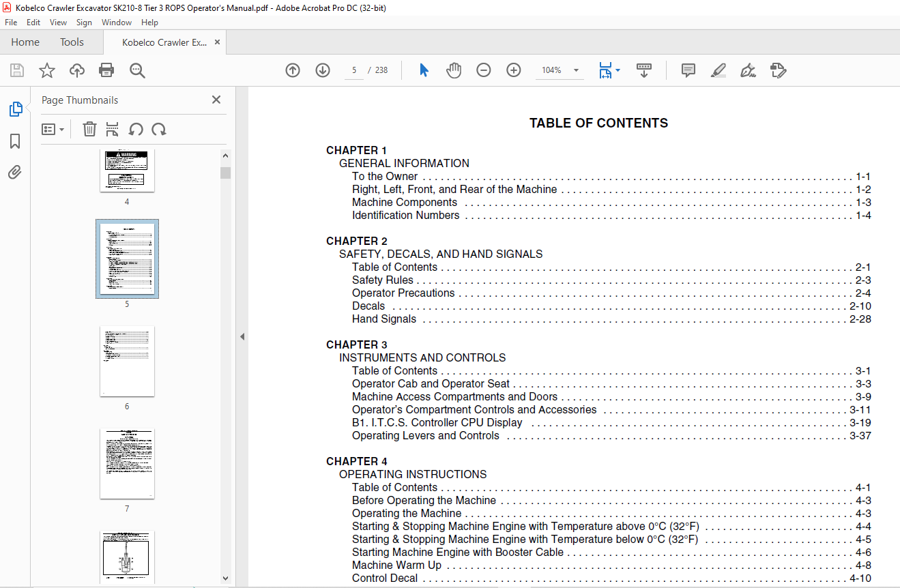Click thumbnail scrollbar down arrow
Screen dimensions: 900x588
(226, 578)
